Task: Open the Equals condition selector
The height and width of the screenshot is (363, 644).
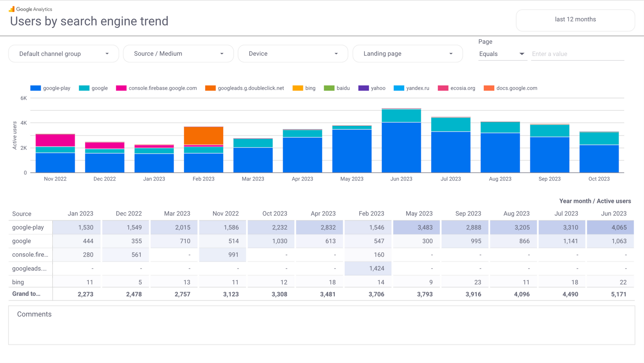Action: 502,54
